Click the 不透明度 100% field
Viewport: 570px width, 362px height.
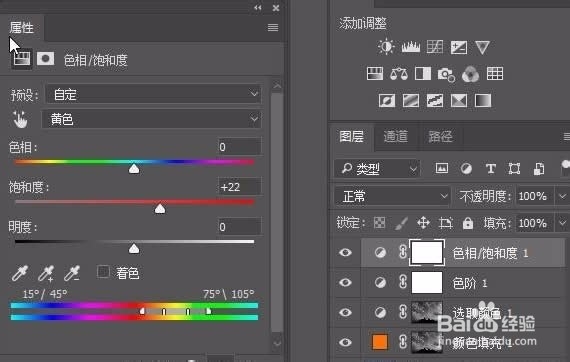coord(535,197)
